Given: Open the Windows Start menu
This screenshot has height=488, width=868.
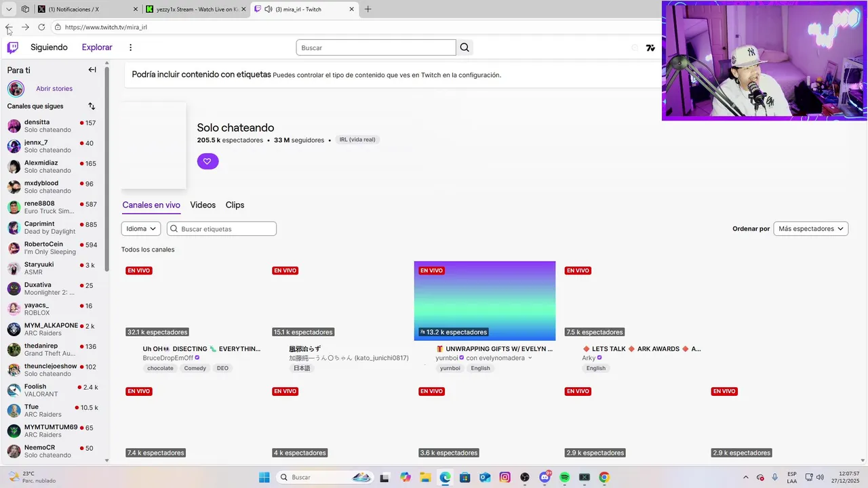Looking at the screenshot, I should (x=264, y=477).
